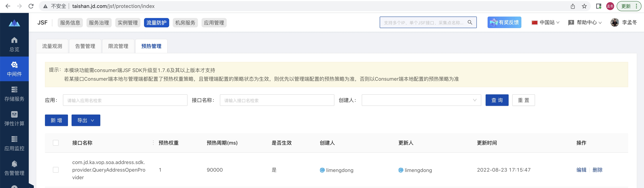Click the 预热权重 column header

168,143
